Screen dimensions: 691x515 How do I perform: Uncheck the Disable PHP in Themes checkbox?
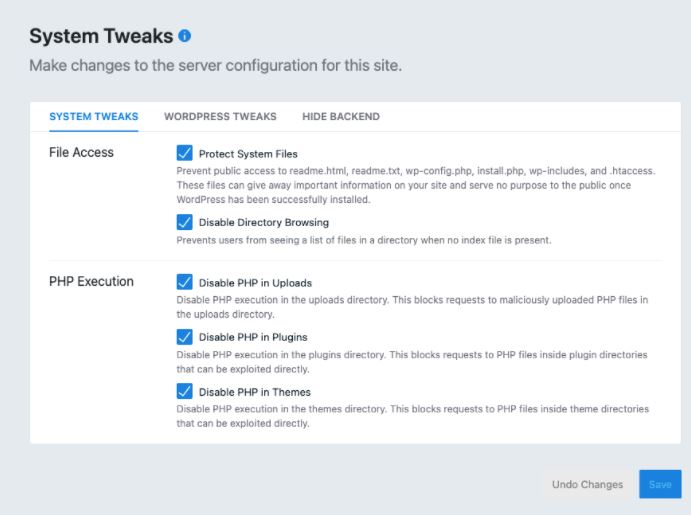(185, 391)
